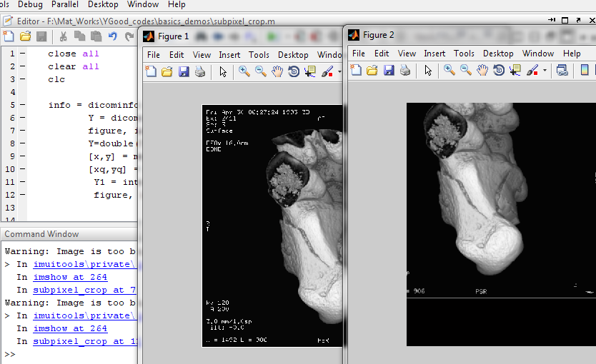
Task: Print figure icon in Figure 2 toolbar
Action: (405, 70)
